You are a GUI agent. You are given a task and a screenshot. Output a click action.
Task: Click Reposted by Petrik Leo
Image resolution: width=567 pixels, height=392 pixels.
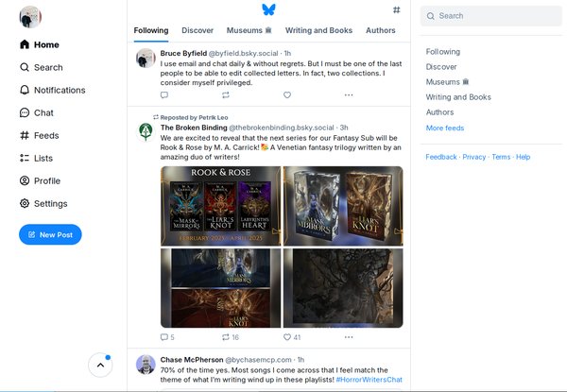point(194,117)
